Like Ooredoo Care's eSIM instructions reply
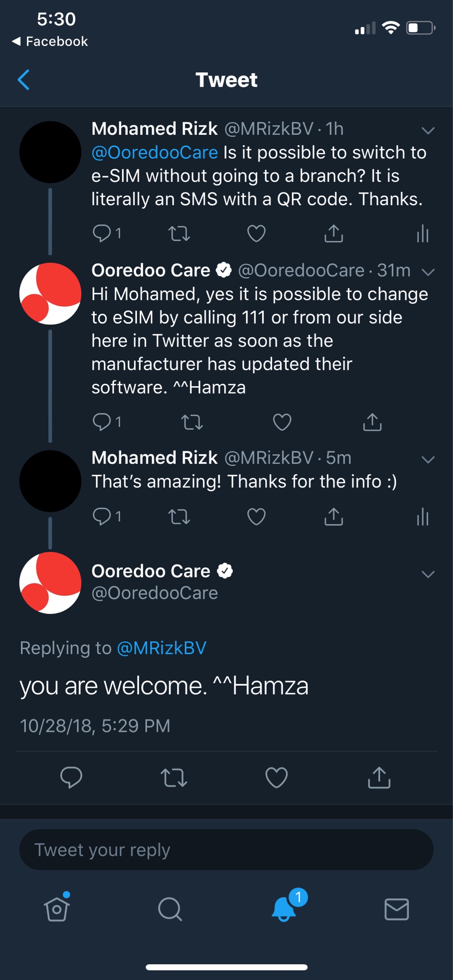Screen dimensions: 453x980 pos(282,422)
